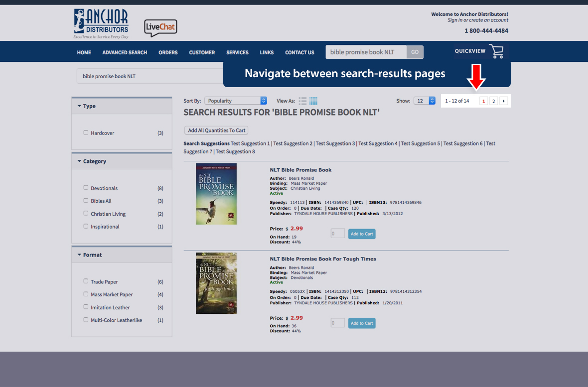Open the Quickview cart link

point(470,51)
